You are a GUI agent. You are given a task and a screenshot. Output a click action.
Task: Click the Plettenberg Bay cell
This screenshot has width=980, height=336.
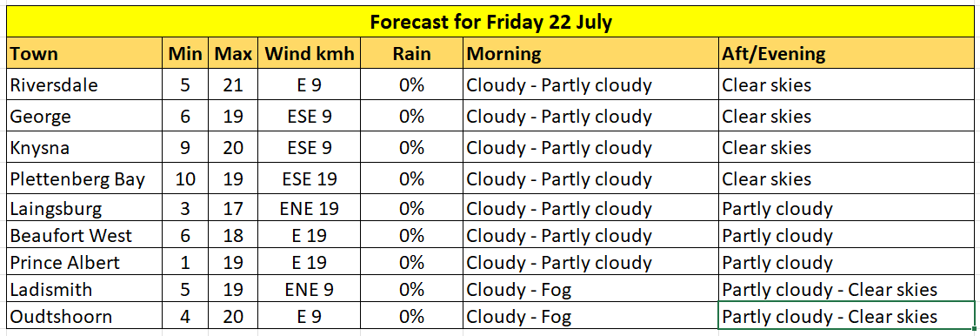click(86, 179)
